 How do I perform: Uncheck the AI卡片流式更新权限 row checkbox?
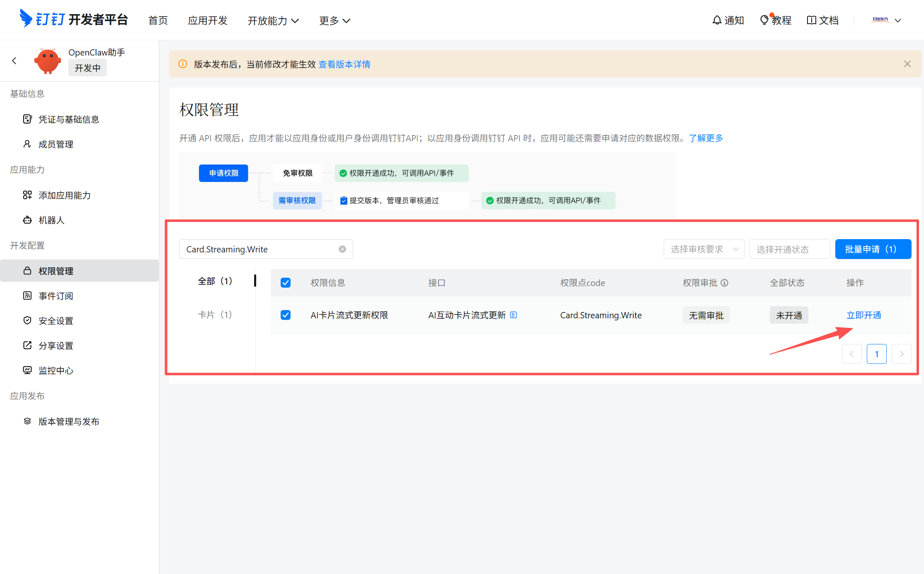click(x=286, y=315)
